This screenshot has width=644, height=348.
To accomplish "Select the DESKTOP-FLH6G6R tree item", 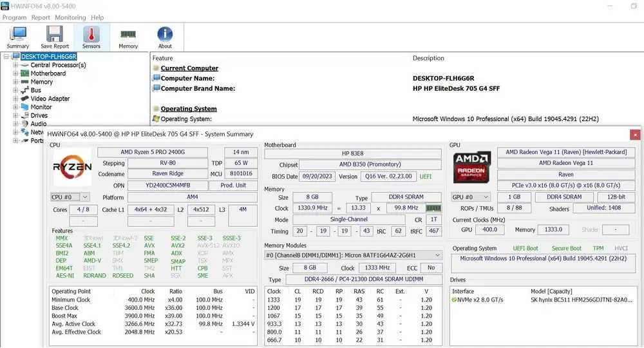I will click(49, 56).
